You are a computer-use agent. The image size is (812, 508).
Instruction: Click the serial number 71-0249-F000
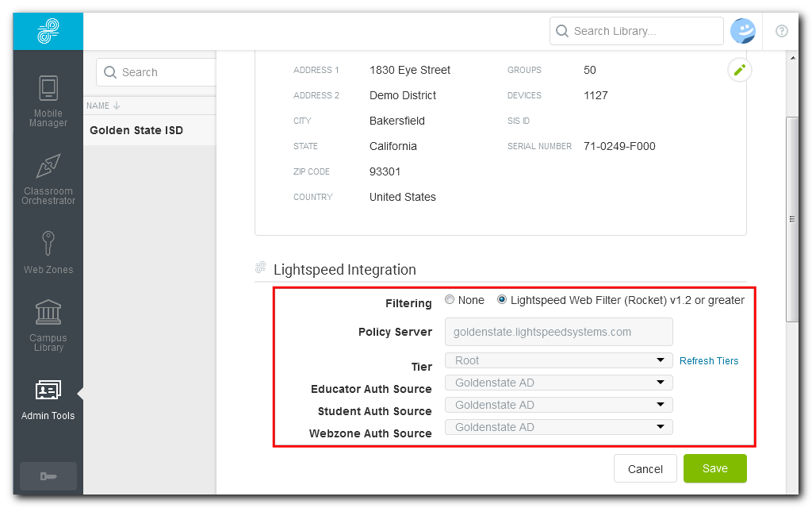click(x=619, y=146)
